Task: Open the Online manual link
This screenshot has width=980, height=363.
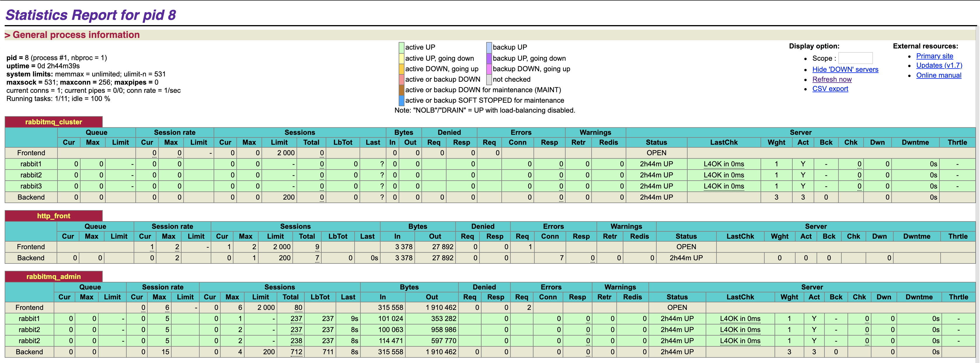Action: point(938,75)
